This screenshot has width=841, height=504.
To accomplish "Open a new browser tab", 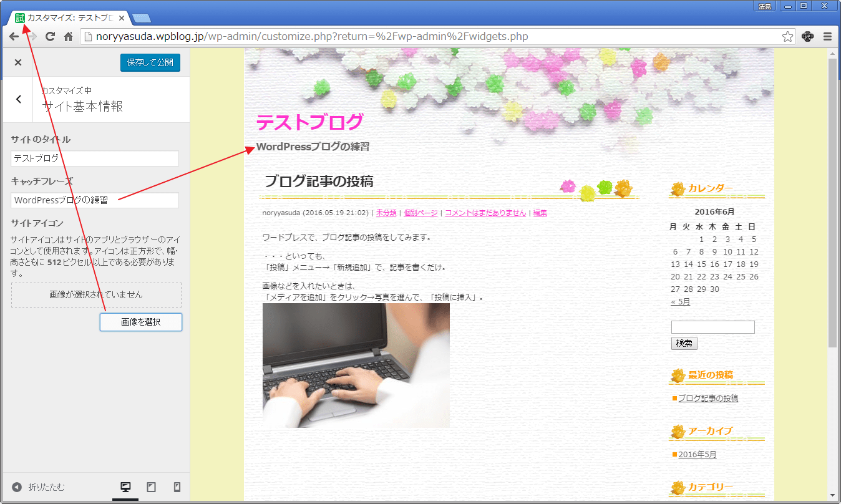I will pyautogui.click(x=141, y=18).
